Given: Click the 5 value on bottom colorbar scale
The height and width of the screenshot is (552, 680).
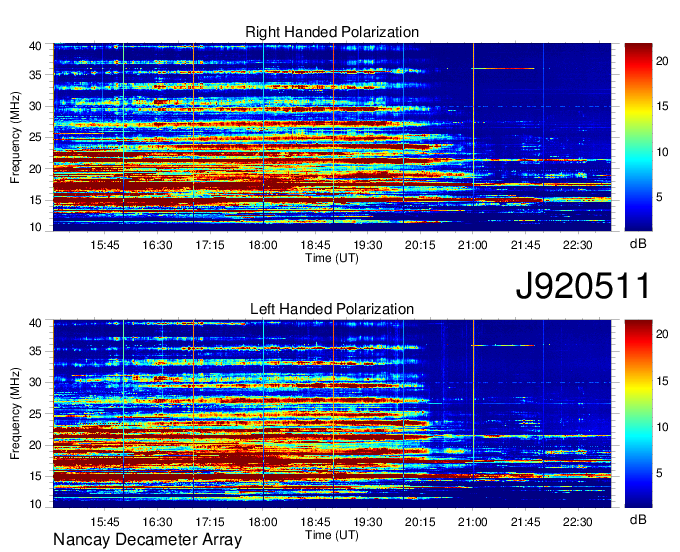Looking at the screenshot, I should point(659,473).
